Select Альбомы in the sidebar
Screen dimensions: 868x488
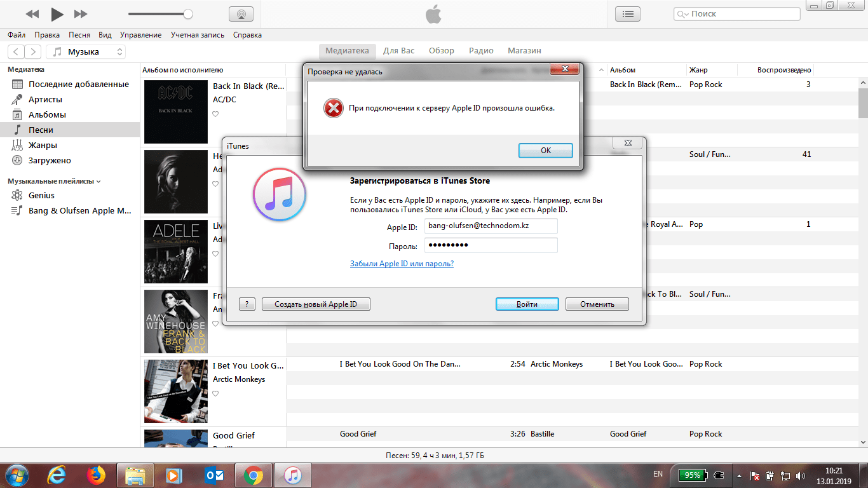click(70, 114)
